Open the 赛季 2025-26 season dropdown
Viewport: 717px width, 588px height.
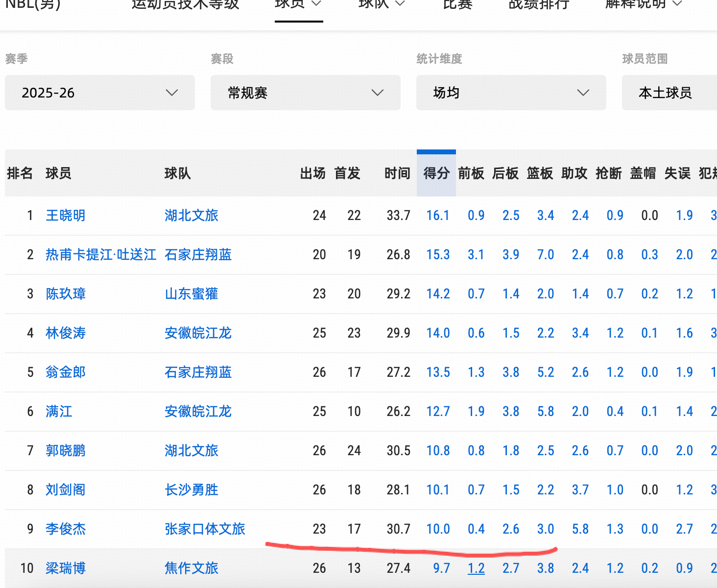coord(99,93)
